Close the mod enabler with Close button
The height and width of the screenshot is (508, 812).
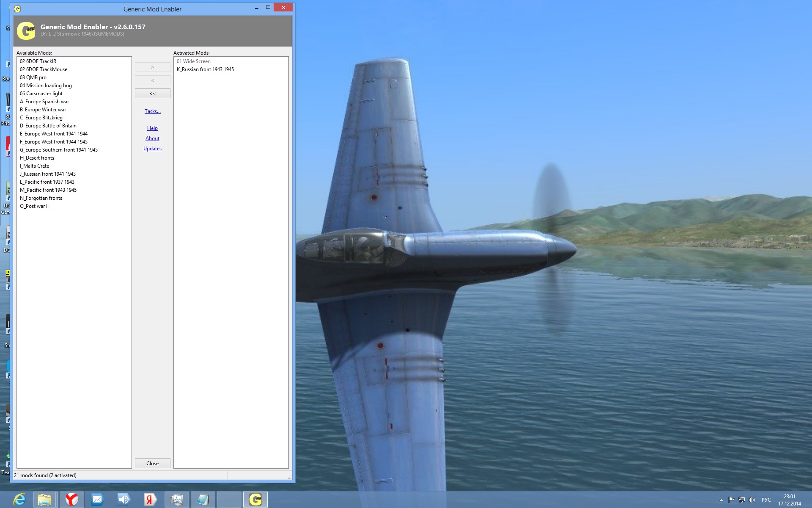pos(152,464)
